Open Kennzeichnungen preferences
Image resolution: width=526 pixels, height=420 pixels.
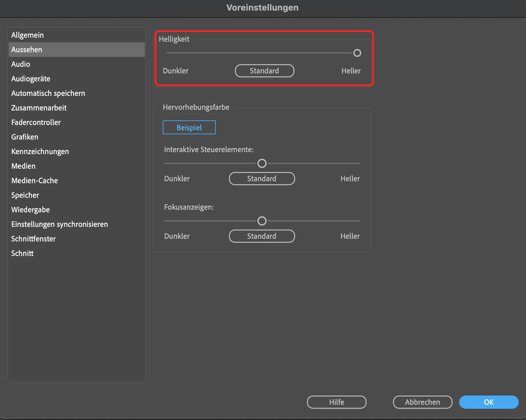pyautogui.click(x=40, y=151)
